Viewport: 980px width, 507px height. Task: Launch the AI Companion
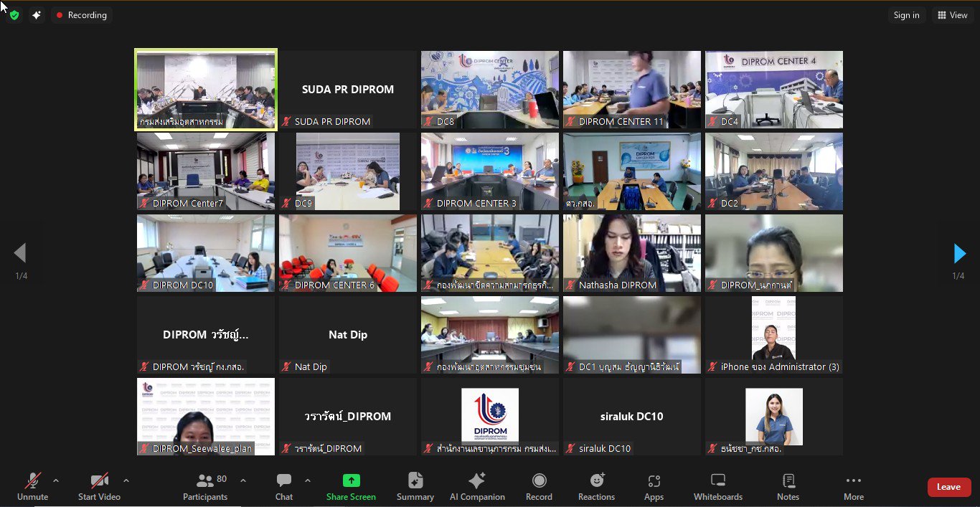[x=477, y=487]
